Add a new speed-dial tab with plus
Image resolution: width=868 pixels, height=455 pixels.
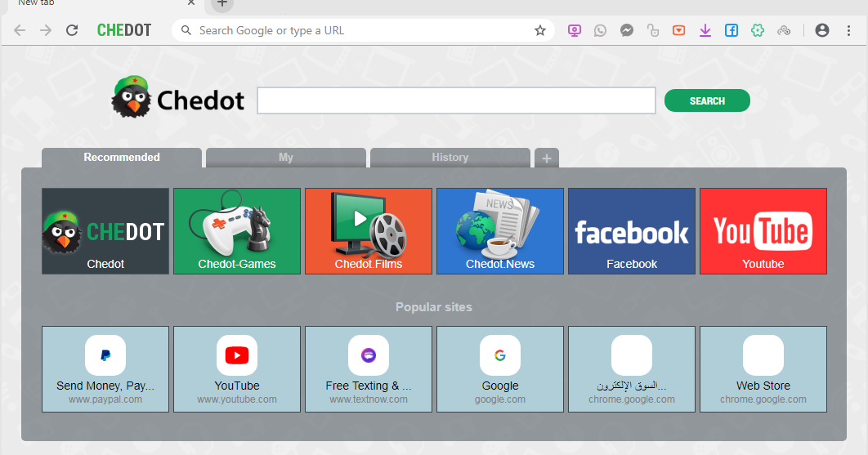pyautogui.click(x=546, y=158)
